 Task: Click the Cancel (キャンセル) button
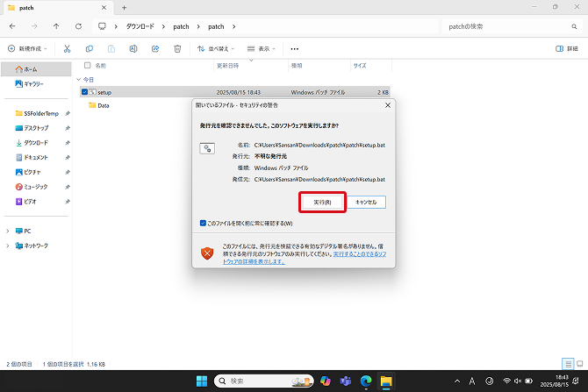tap(366, 203)
